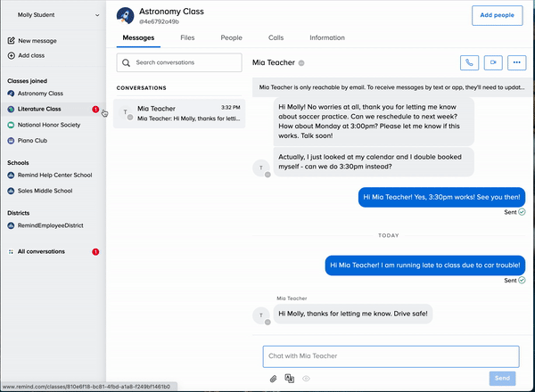Open the People tab
This screenshot has width=535, height=392.
coord(231,38)
